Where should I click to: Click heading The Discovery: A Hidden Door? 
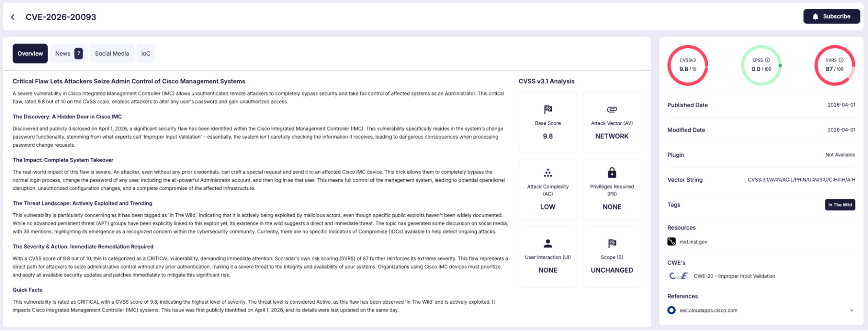(x=67, y=116)
